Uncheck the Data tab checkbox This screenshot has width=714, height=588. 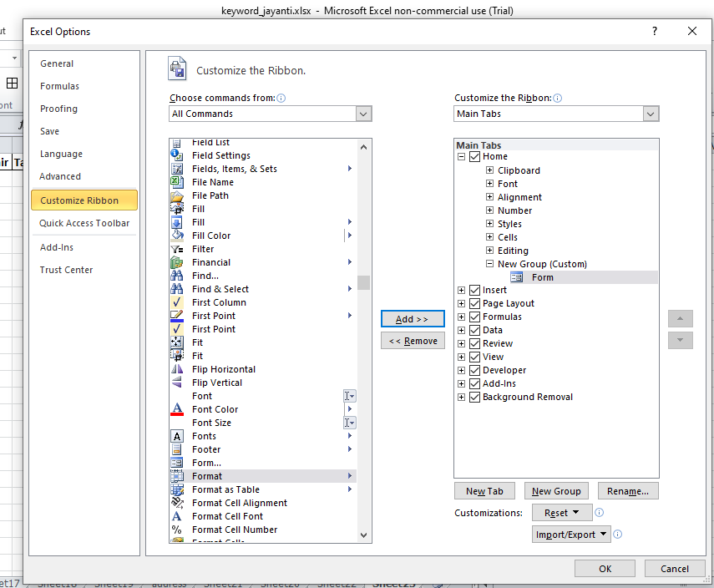click(474, 330)
